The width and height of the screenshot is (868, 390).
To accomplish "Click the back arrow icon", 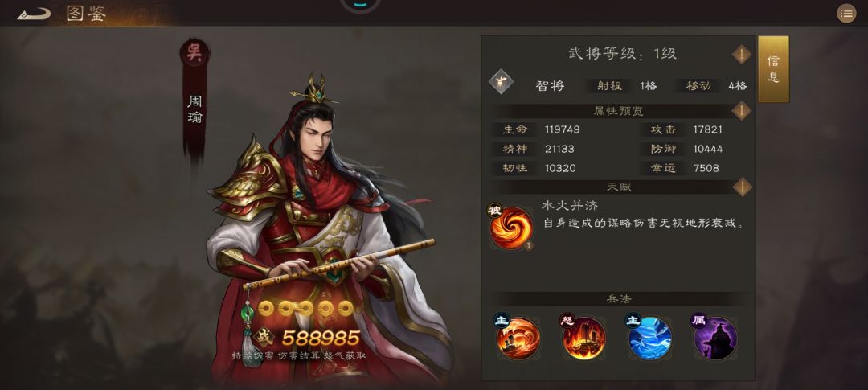I will [x=35, y=14].
